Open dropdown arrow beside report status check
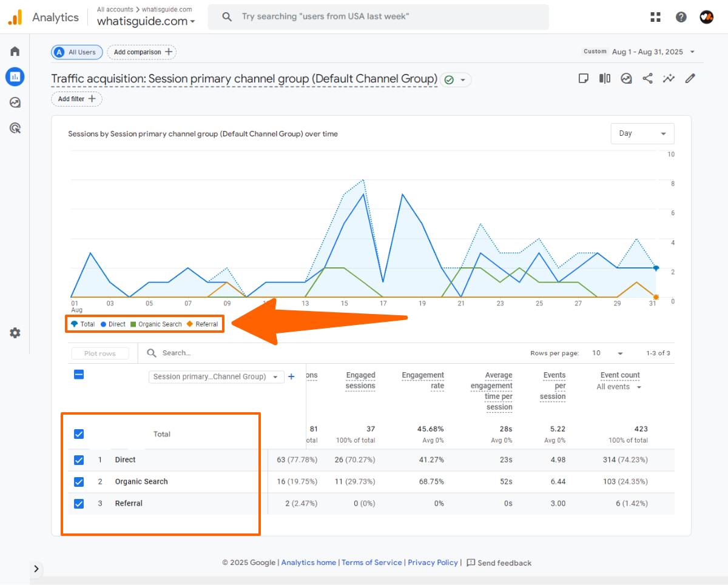This screenshot has height=585, width=728. click(463, 80)
